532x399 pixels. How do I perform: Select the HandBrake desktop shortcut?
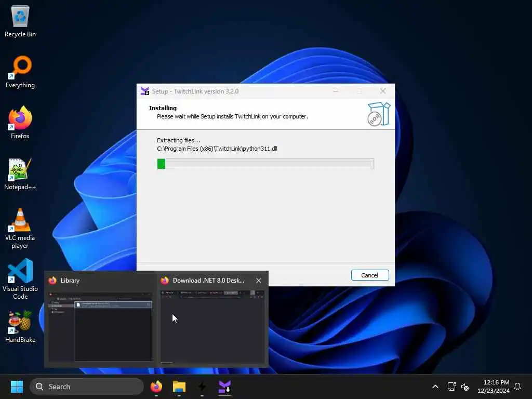[x=20, y=326]
